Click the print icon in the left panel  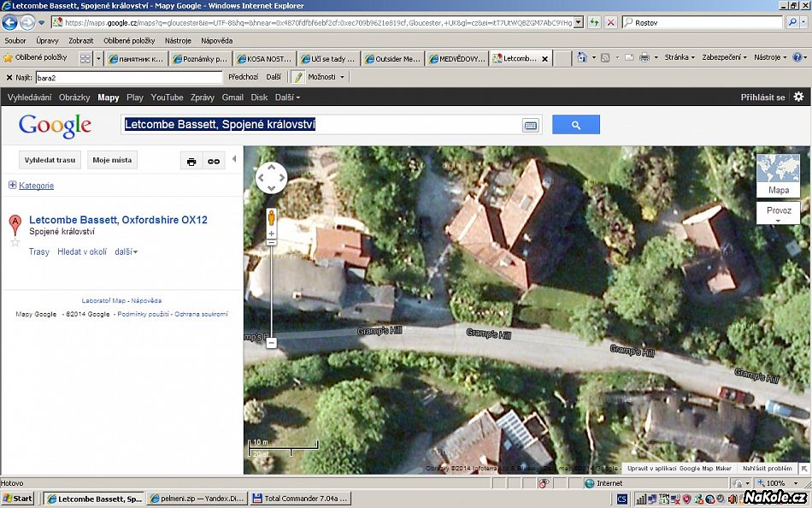pos(191,161)
